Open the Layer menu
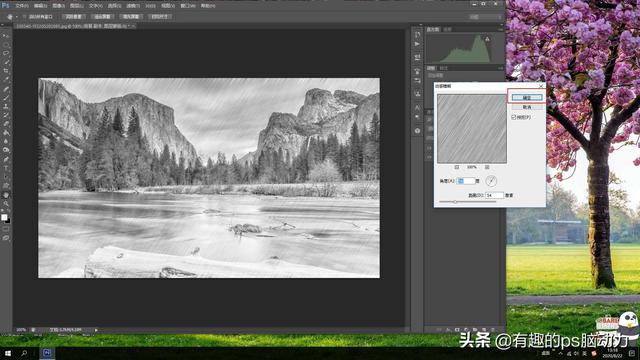This screenshot has height=360, width=640. tap(76, 6)
